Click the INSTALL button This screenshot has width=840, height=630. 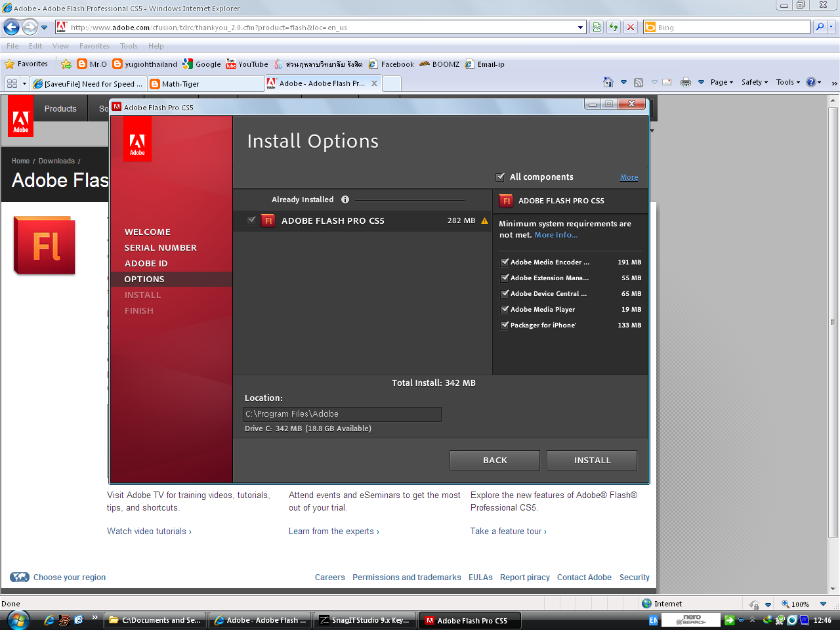(592, 460)
